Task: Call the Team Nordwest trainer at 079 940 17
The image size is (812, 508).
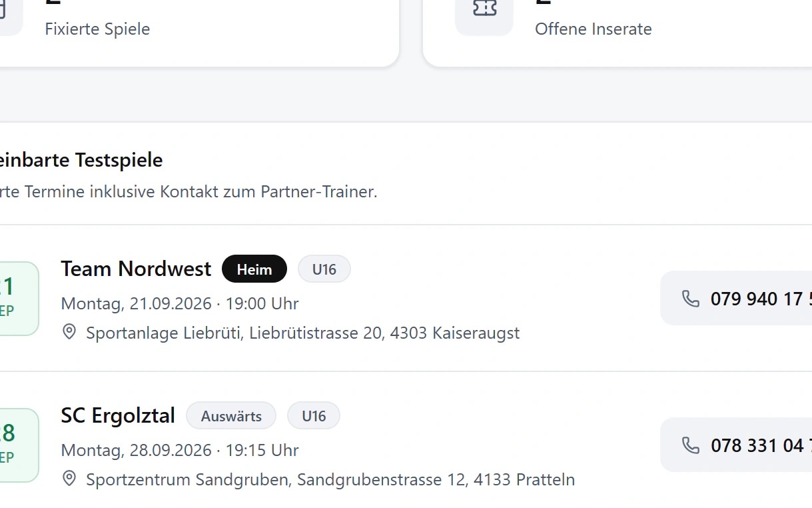Action: click(x=736, y=299)
